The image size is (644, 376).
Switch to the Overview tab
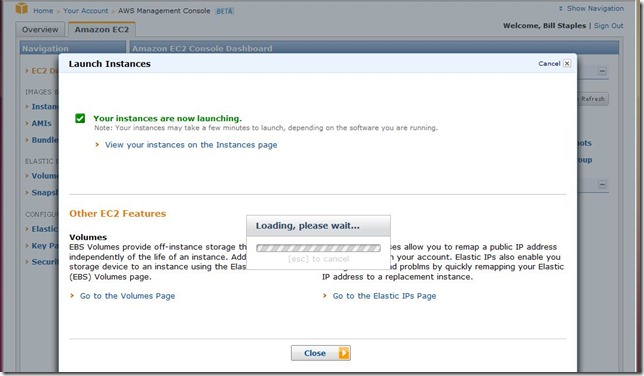[x=40, y=30]
